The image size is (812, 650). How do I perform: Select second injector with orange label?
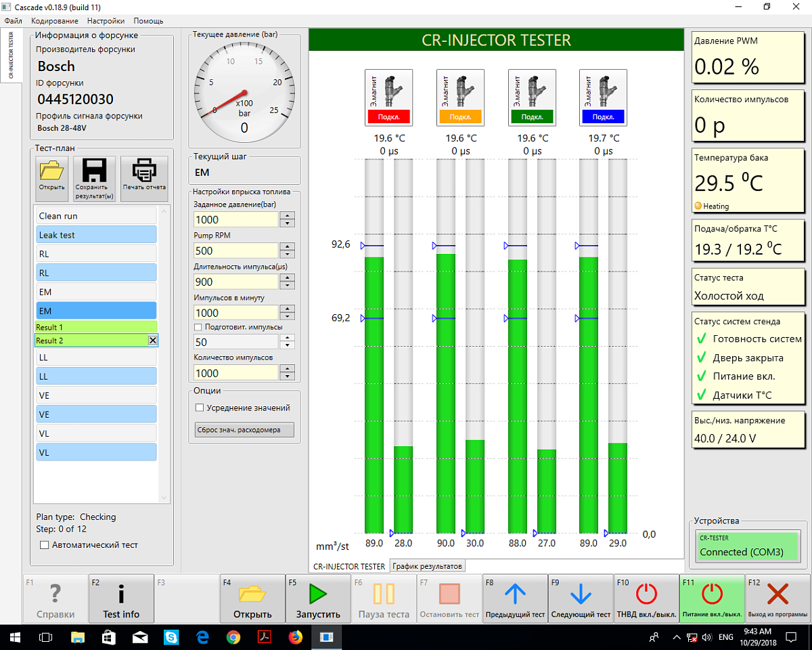[460, 97]
